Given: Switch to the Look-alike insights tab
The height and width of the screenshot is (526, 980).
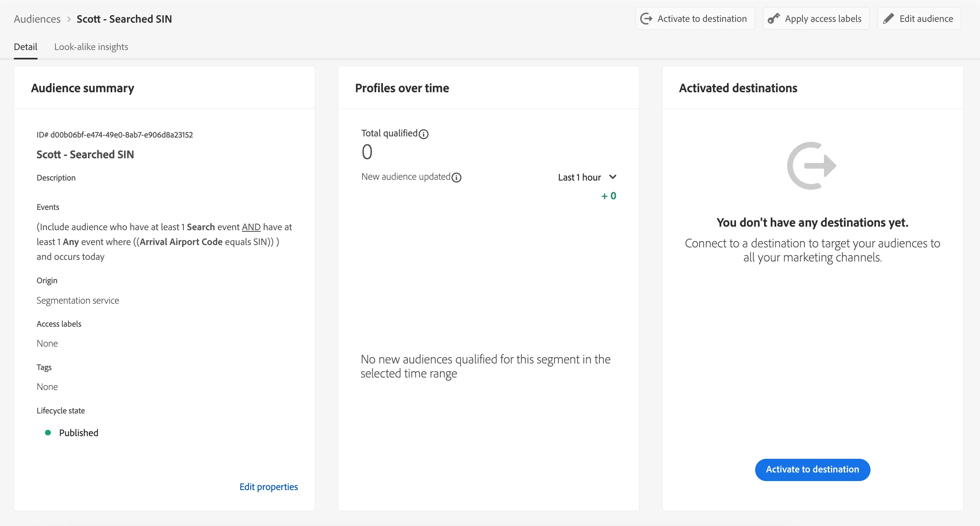Looking at the screenshot, I should click(91, 47).
